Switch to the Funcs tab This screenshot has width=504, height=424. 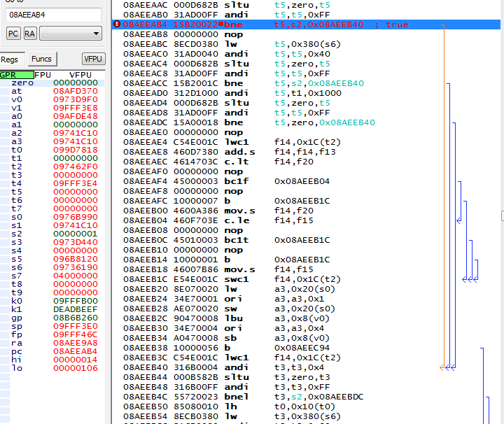(42, 59)
